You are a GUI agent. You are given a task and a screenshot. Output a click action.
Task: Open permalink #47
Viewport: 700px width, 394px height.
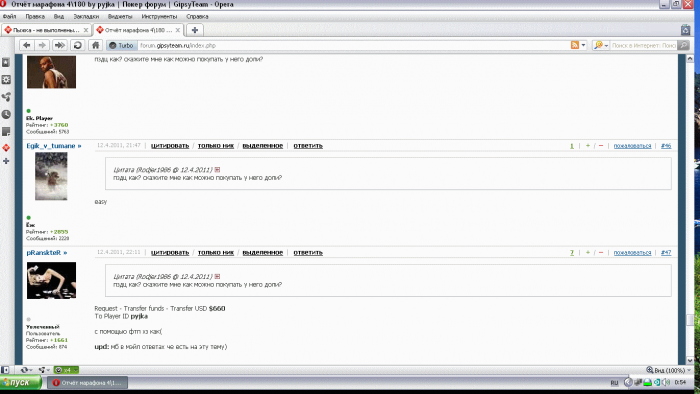tap(666, 252)
